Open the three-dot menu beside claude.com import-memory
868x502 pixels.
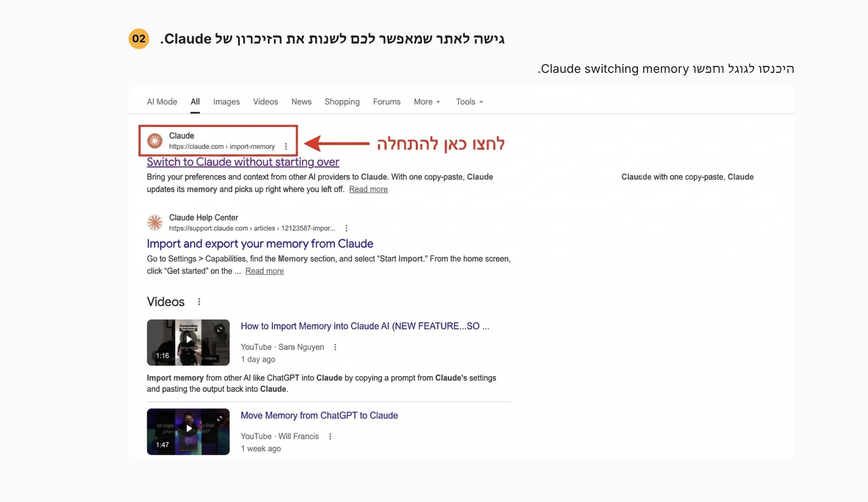click(x=286, y=147)
